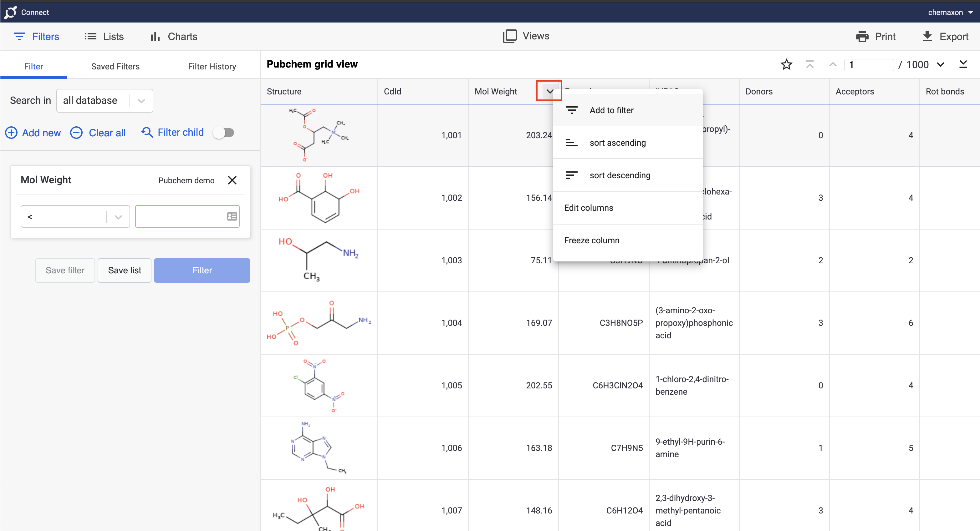This screenshot has height=531, width=980.
Task: Click the Rot bonds column header
Action: click(x=950, y=92)
